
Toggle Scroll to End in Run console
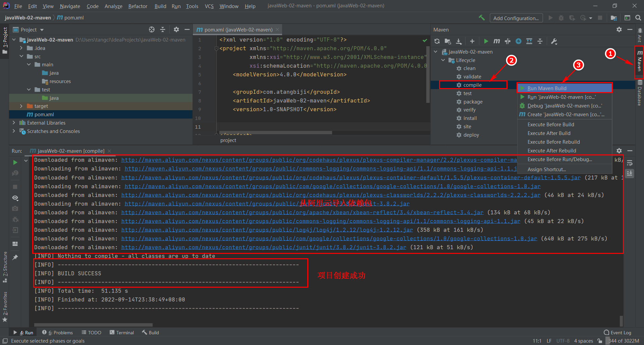pyautogui.click(x=630, y=174)
